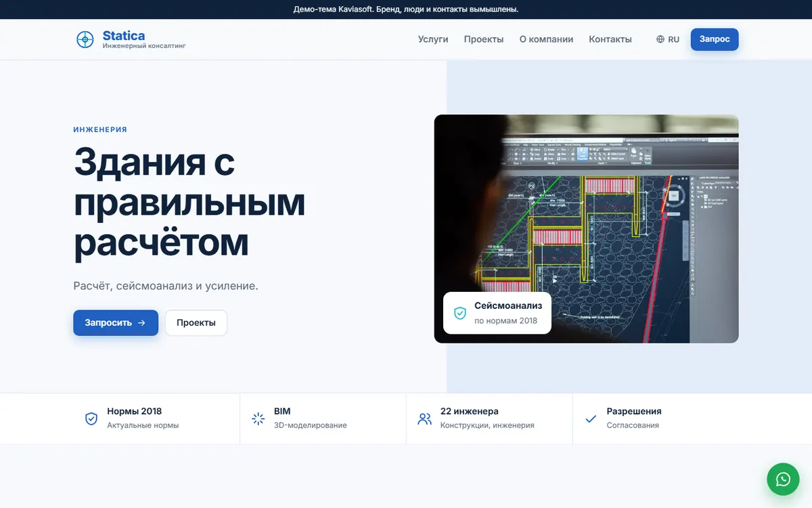
Task: Select the Актуальные нормы caption
Action: point(143,425)
